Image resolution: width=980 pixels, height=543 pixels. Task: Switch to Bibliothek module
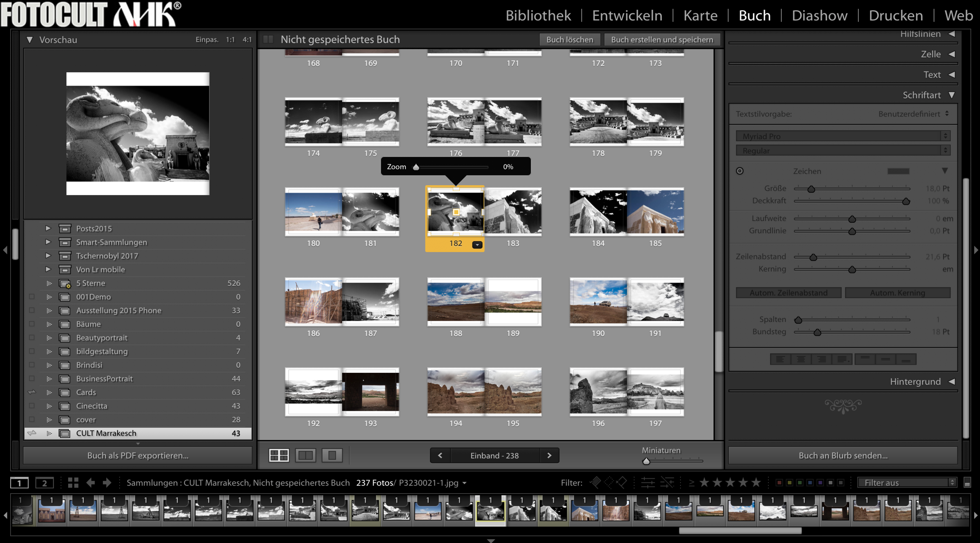point(538,16)
